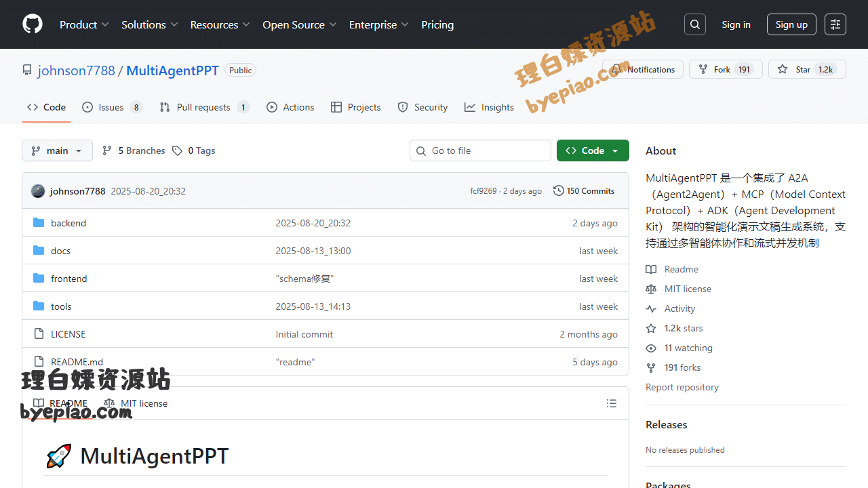This screenshot has height=488, width=868.
Task: Open the Pricing page link
Action: coord(437,24)
